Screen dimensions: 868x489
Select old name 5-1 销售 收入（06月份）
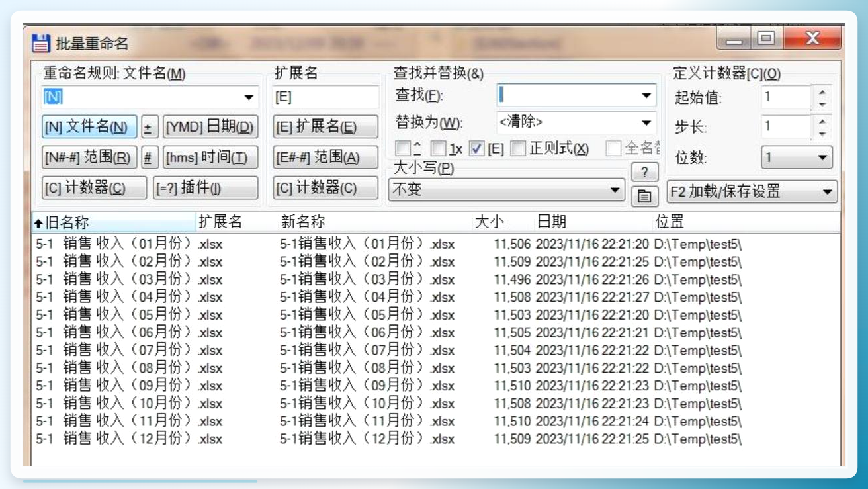coord(115,333)
